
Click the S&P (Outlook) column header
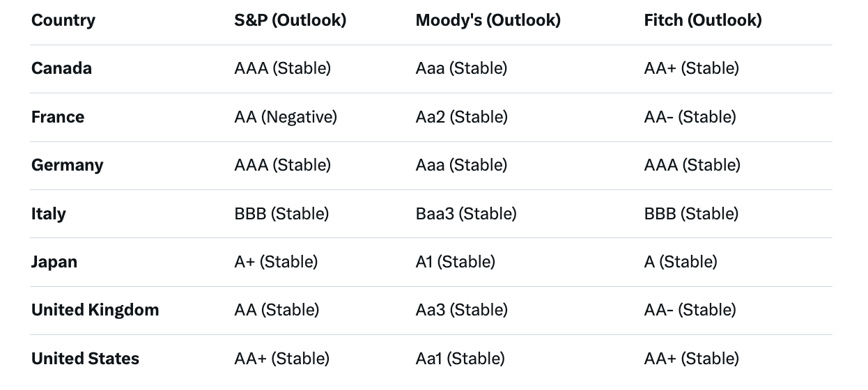(x=290, y=20)
